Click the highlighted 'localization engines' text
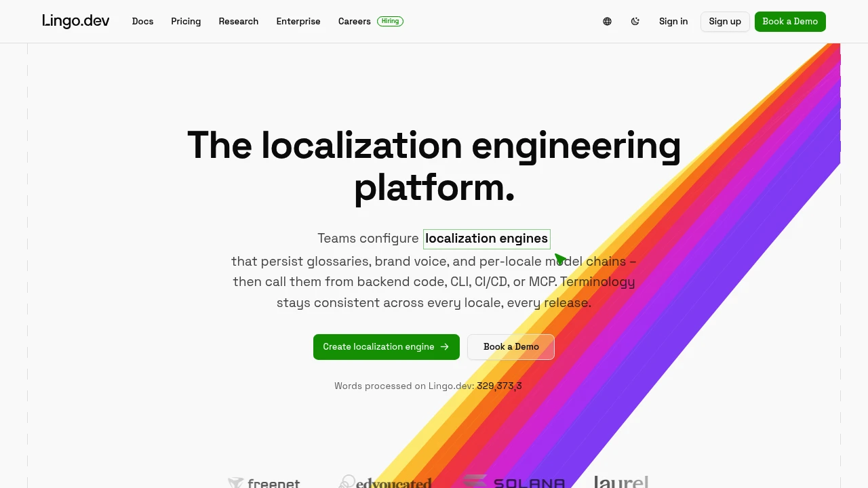Image resolution: width=868 pixels, height=488 pixels. pos(487,239)
